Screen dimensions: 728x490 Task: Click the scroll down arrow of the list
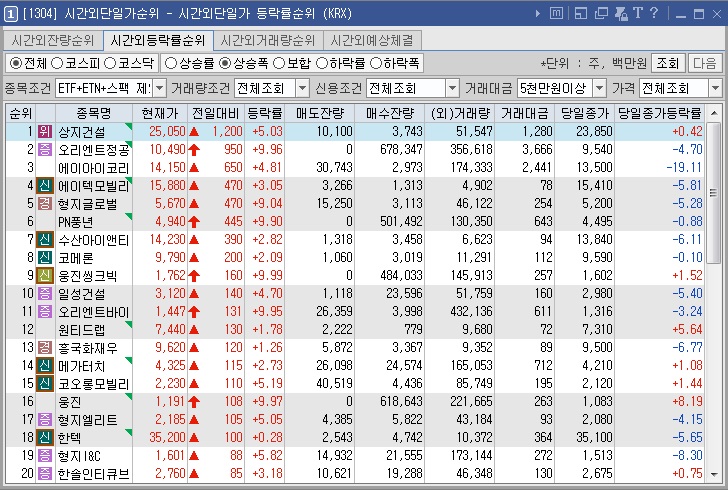coord(714,474)
